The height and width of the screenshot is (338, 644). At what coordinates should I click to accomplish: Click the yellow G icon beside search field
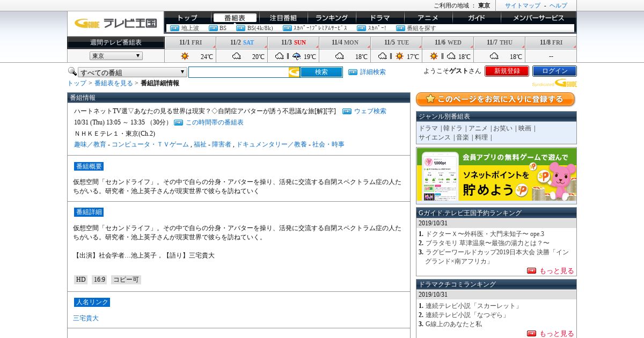point(294,72)
